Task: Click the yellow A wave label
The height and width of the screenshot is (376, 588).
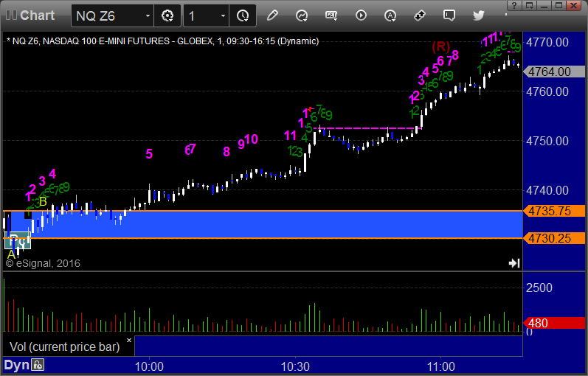Action: tap(11, 254)
